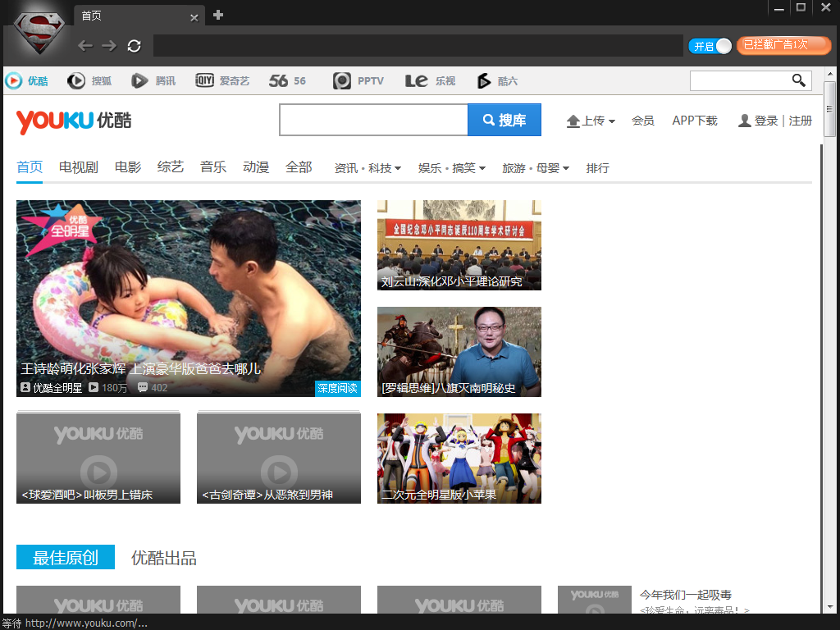Click the magnifier icon in toolbar search
Screen dimensions: 840x630
798,80
